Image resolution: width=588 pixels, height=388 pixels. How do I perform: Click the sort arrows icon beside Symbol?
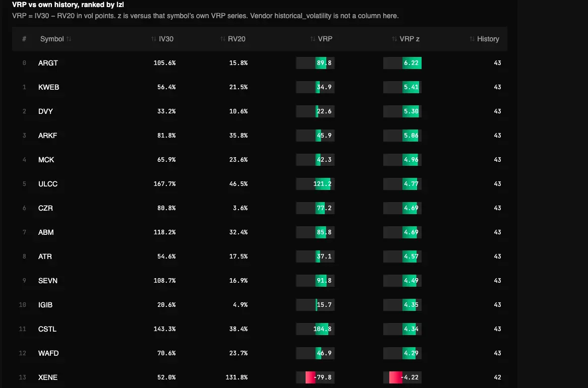click(69, 39)
